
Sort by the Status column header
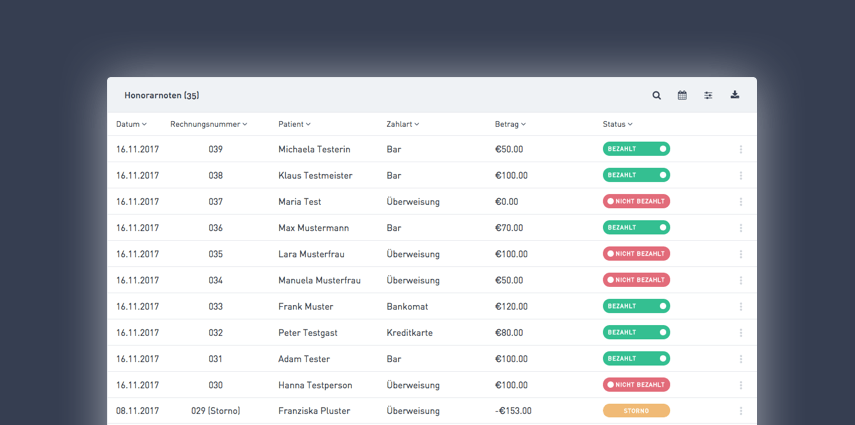click(618, 124)
